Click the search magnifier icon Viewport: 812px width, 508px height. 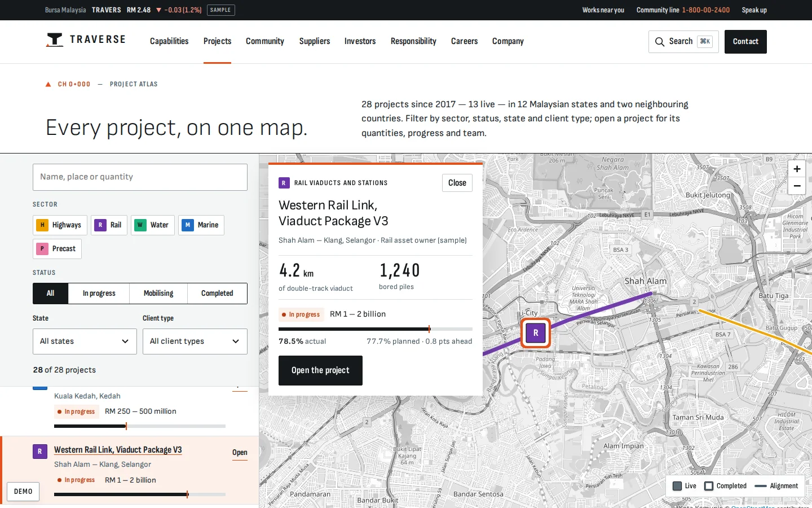tap(660, 42)
